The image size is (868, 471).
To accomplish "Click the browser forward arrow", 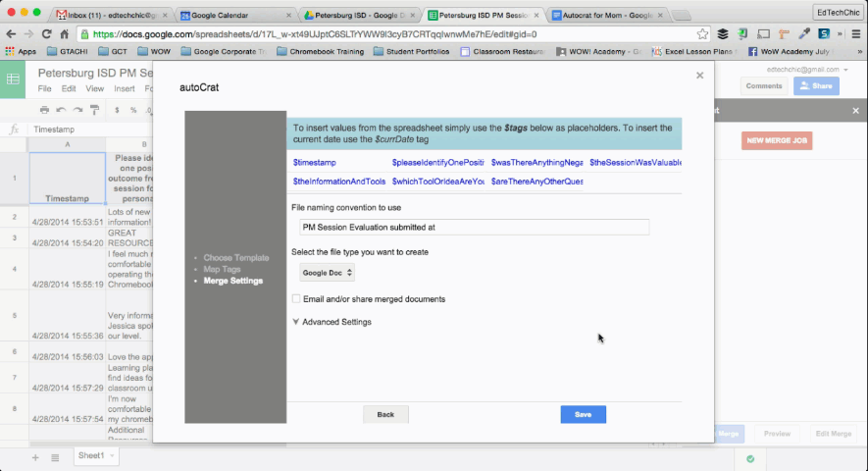I will point(28,34).
